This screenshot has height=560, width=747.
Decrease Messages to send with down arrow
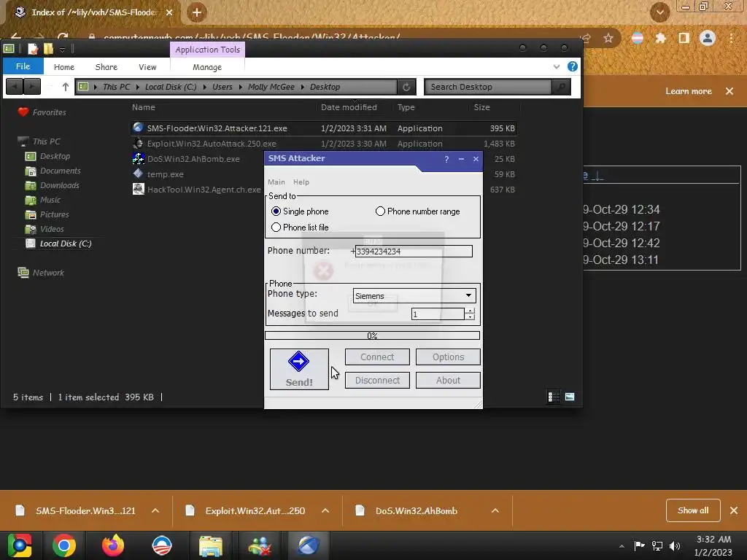pos(471,316)
